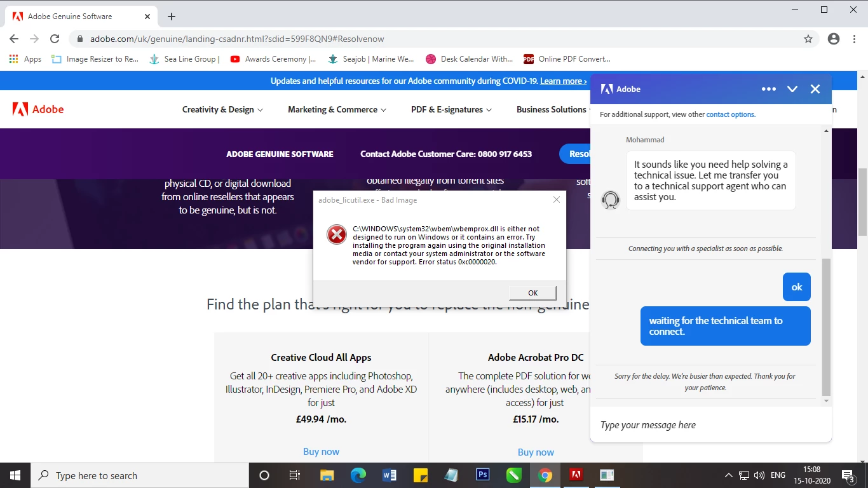Open the Chrome profile avatar
This screenshot has height=488, width=868.
(x=834, y=39)
